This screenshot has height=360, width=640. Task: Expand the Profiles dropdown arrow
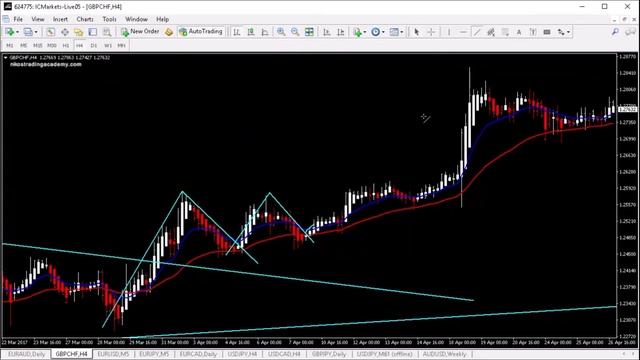point(36,32)
